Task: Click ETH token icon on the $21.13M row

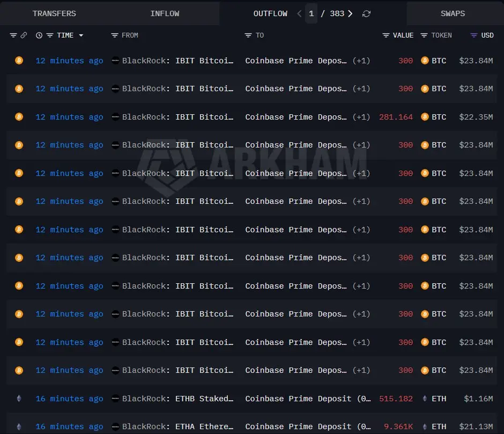Action: click(425, 426)
